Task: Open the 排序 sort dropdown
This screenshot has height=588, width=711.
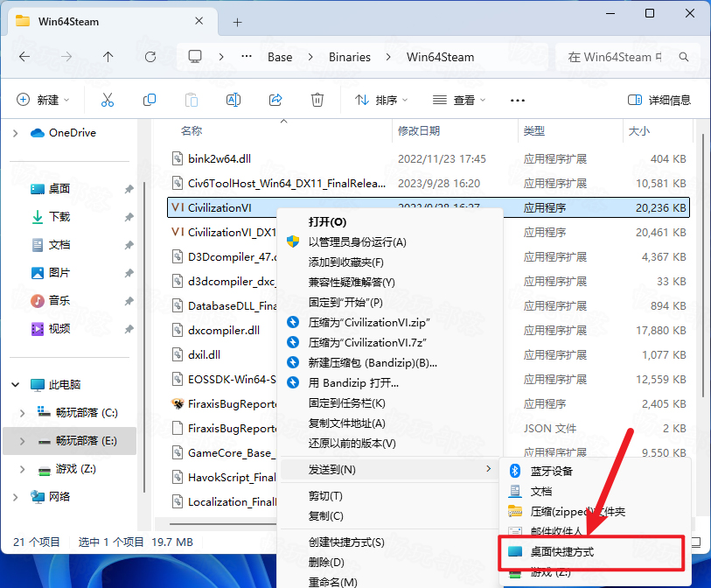Action: (381, 100)
